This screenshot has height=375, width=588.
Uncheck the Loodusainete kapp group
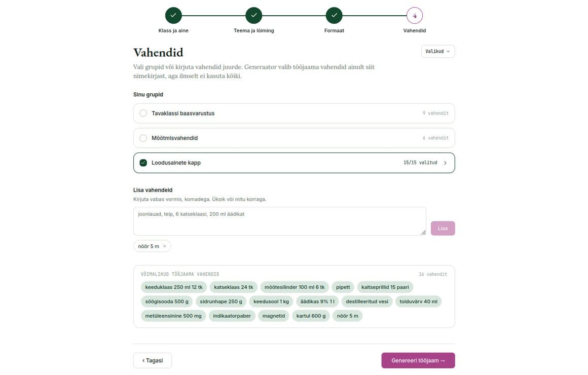143,163
